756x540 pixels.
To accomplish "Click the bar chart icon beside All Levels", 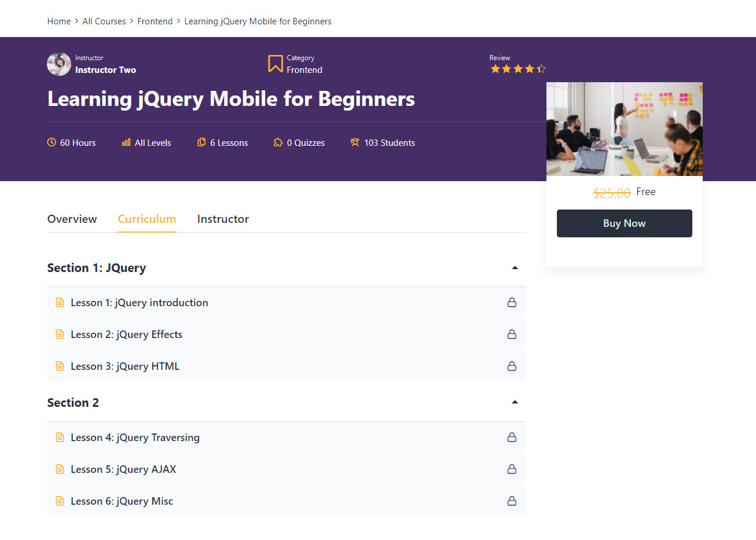I will tap(126, 142).
